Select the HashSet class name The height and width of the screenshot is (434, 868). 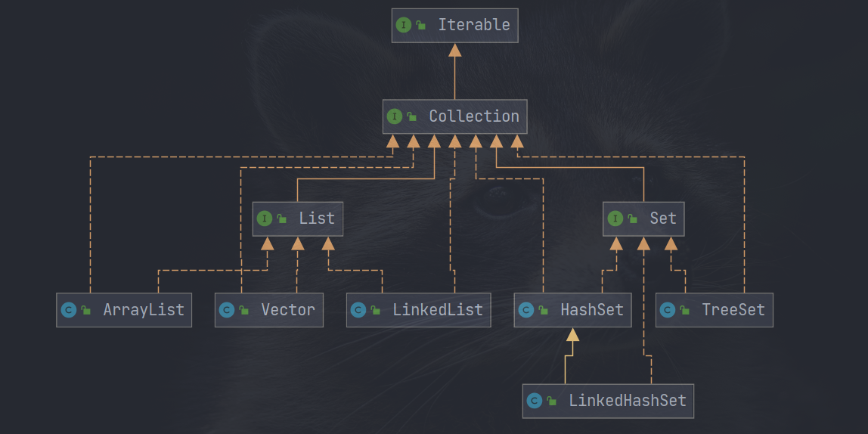pyautogui.click(x=591, y=310)
